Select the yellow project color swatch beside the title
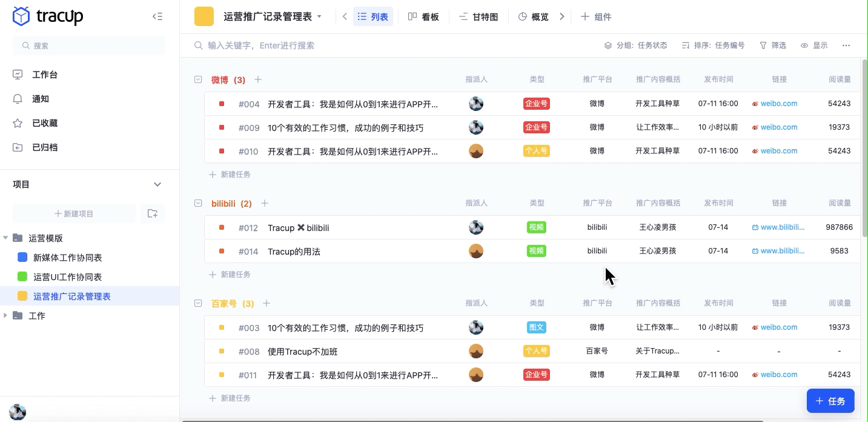 [203, 16]
